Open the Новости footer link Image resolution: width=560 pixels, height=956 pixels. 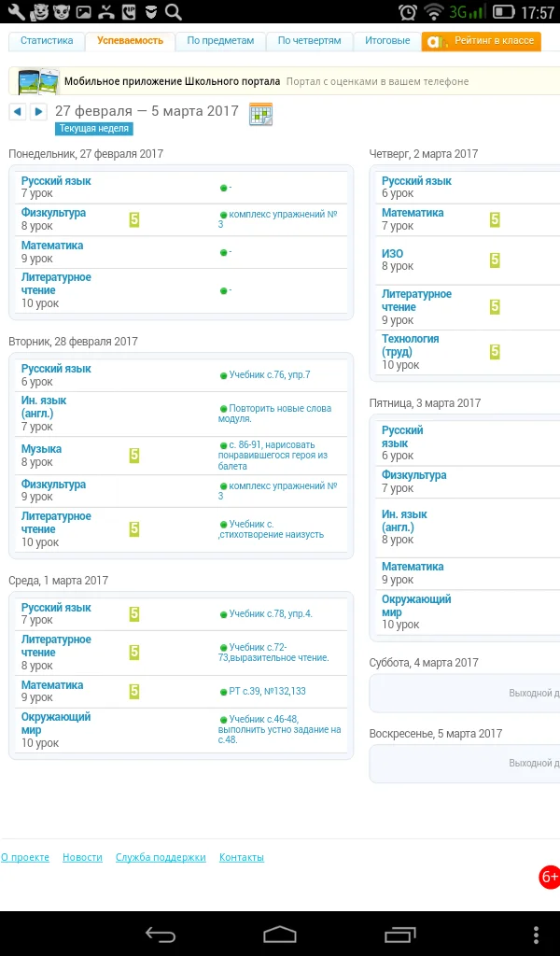[x=82, y=857]
